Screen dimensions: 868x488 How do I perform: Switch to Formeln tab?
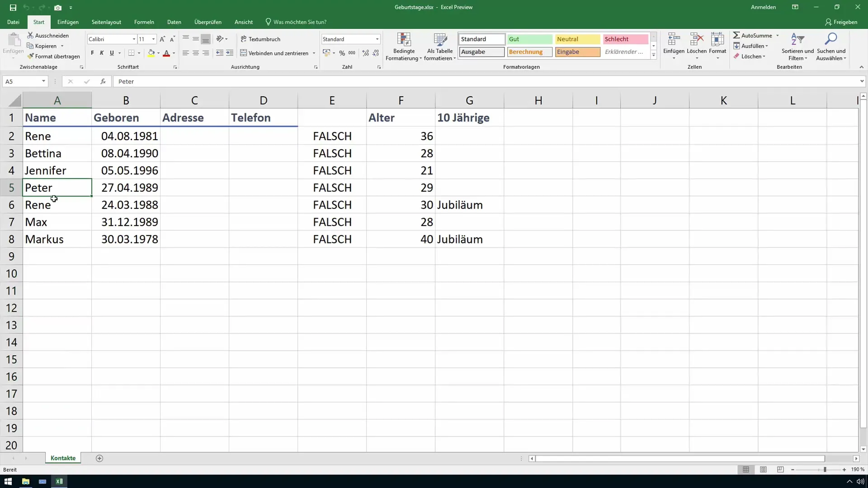[144, 22]
